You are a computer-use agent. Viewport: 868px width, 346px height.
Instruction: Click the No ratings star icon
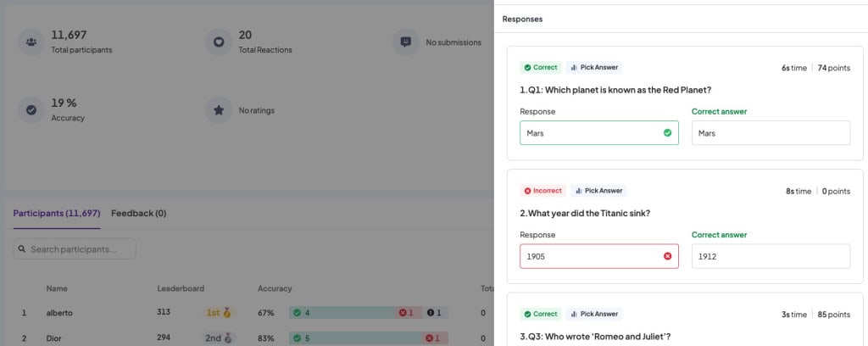click(x=219, y=109)
